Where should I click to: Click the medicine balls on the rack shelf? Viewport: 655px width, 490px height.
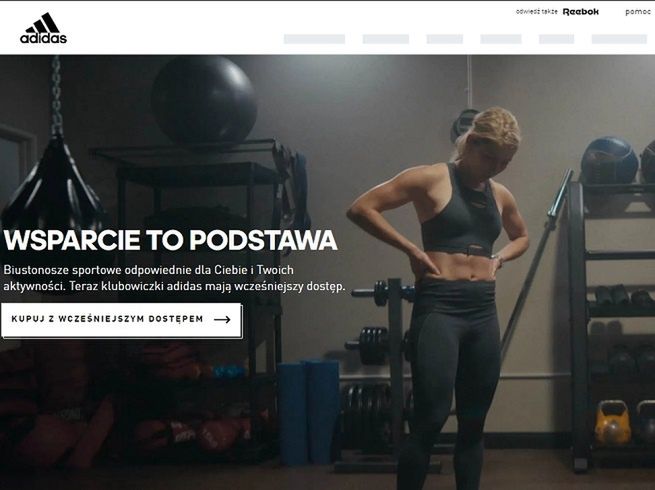pos(617,161)
